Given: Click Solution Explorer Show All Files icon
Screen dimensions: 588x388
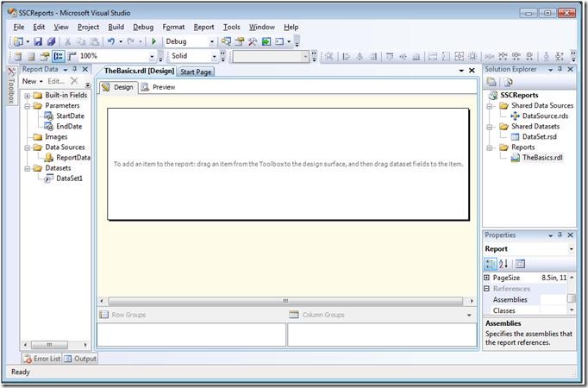Looking at the screenshot, I should pos(508,82).
